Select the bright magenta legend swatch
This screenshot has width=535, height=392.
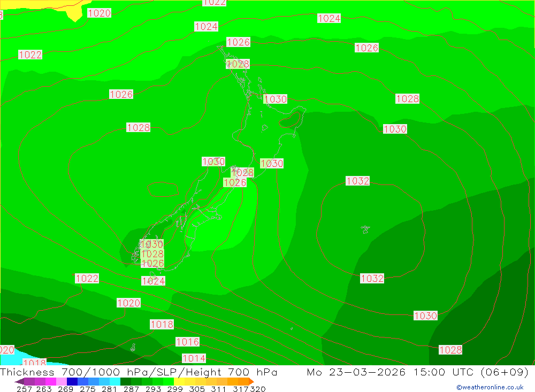51,381
